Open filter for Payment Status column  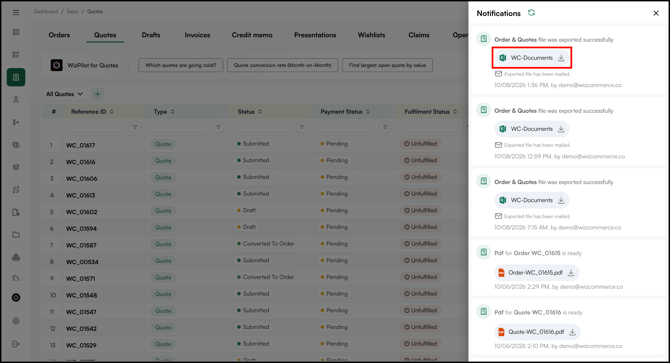(385, 127)
